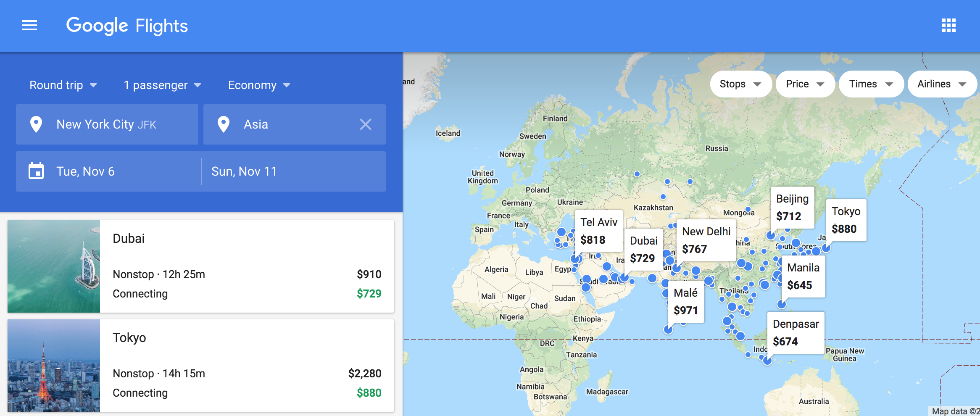Open the 1 passenger dropdown
Image resolution: width=980 pixels, height=416 pixels.
point(162,85)
